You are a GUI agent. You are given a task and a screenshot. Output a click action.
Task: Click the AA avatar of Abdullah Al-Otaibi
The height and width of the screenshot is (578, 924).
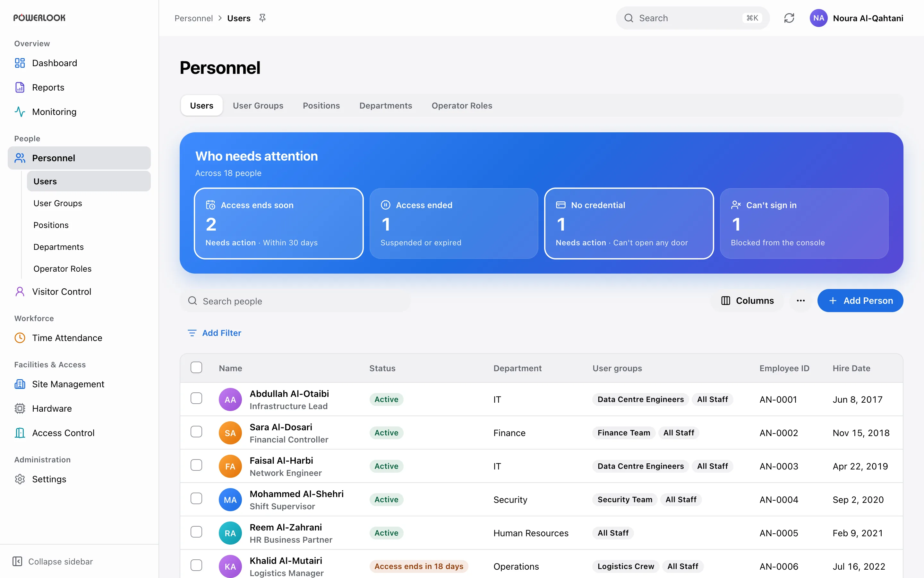pos(230,399)
